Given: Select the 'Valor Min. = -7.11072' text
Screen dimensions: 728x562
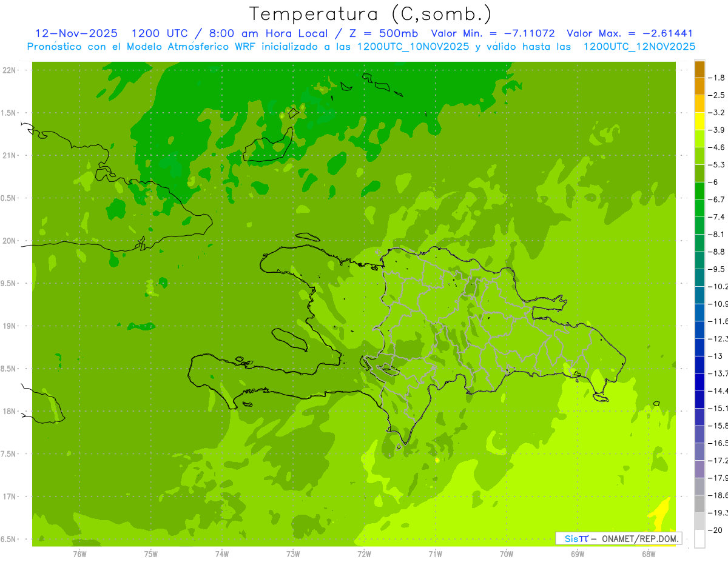Looking at the screenshot, I should (x=493, y=33).
